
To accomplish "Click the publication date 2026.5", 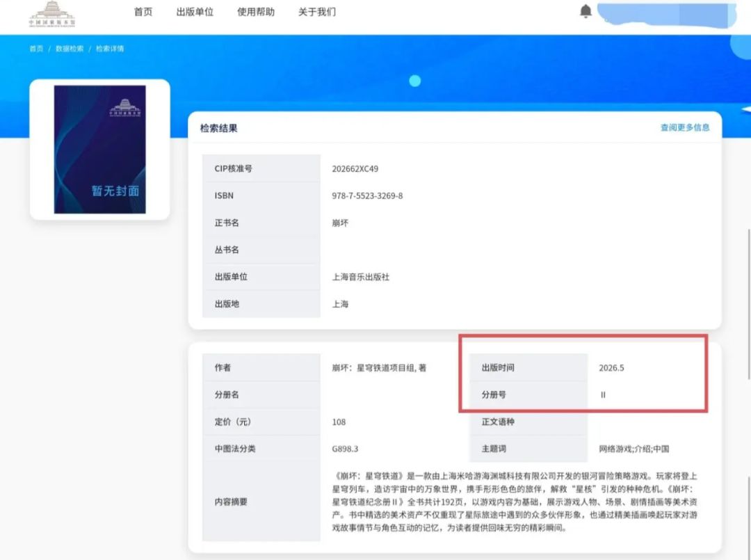I will [x=611, y=368].
